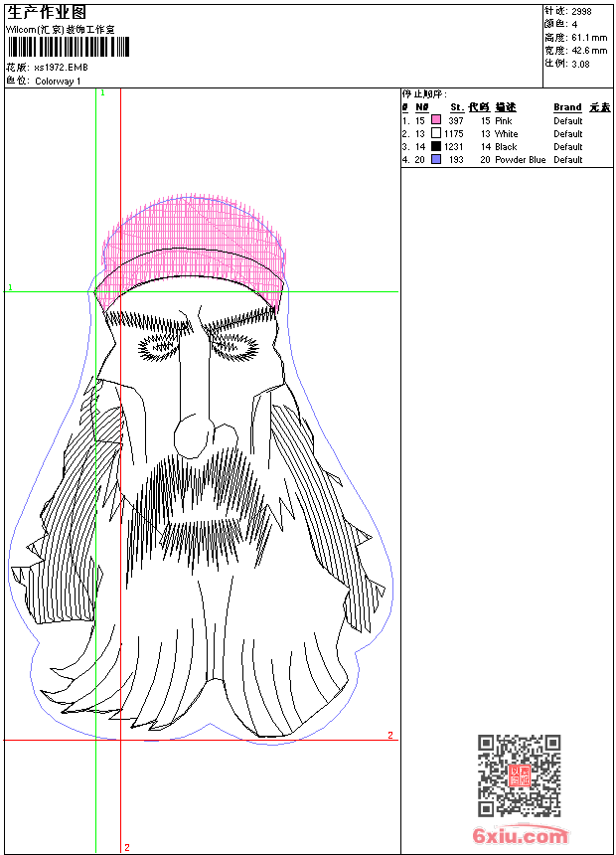
Task: Click the 元素 column header
Action: pyautogui.click(x=599, y=107)
